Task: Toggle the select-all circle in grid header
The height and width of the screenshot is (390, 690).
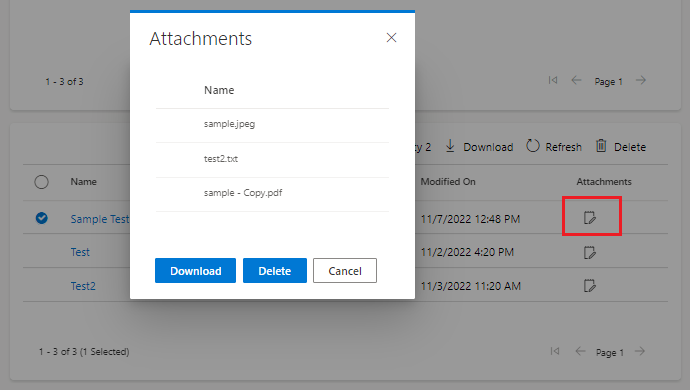Action: pyautogui.click(x=41, y=182)
